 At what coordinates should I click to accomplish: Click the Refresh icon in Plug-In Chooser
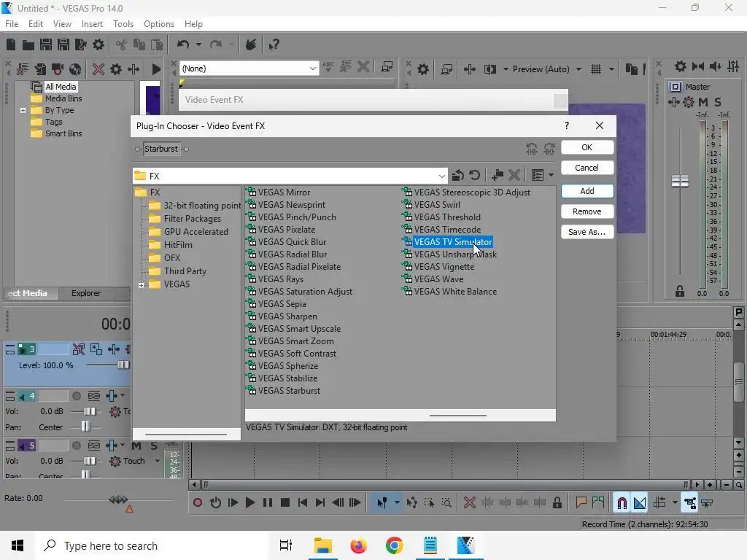coord(474,175)
